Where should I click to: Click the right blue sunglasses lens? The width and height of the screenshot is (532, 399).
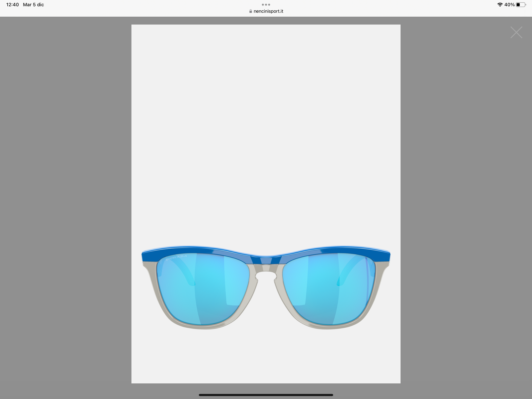tap(329, 289)
